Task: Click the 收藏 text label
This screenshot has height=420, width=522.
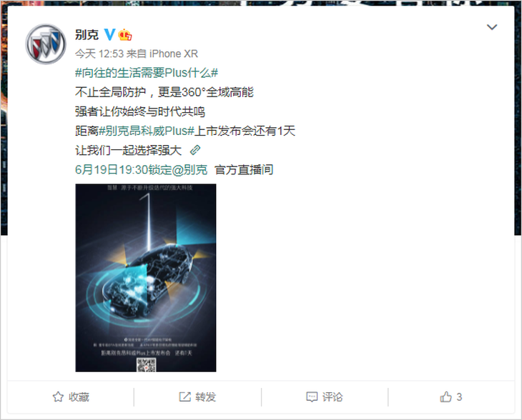Action: pyautogui.click(x=79, y=396)
